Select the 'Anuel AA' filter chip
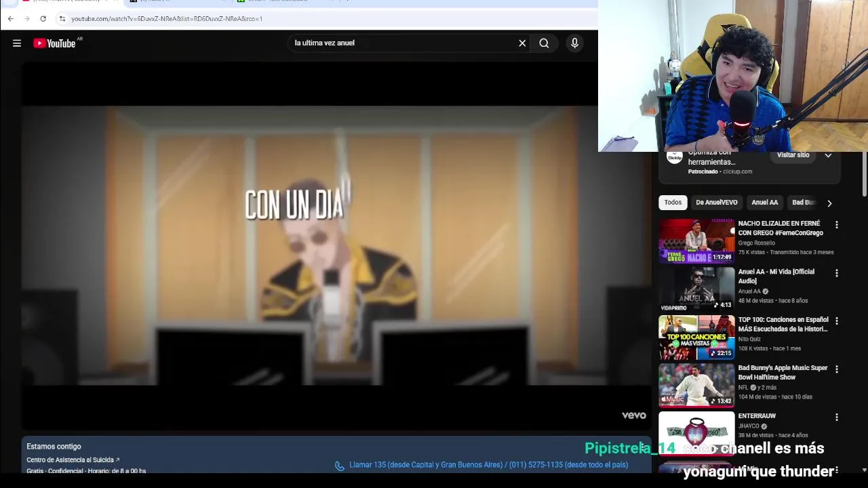Viewport: 868px width, 488px height. coord(764,203)
